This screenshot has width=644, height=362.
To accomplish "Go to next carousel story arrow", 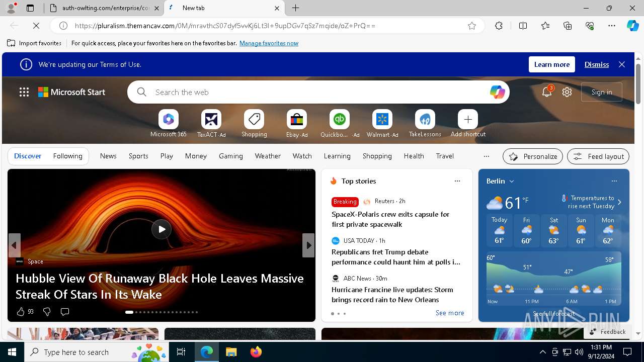I will click(x=308, y=245).
